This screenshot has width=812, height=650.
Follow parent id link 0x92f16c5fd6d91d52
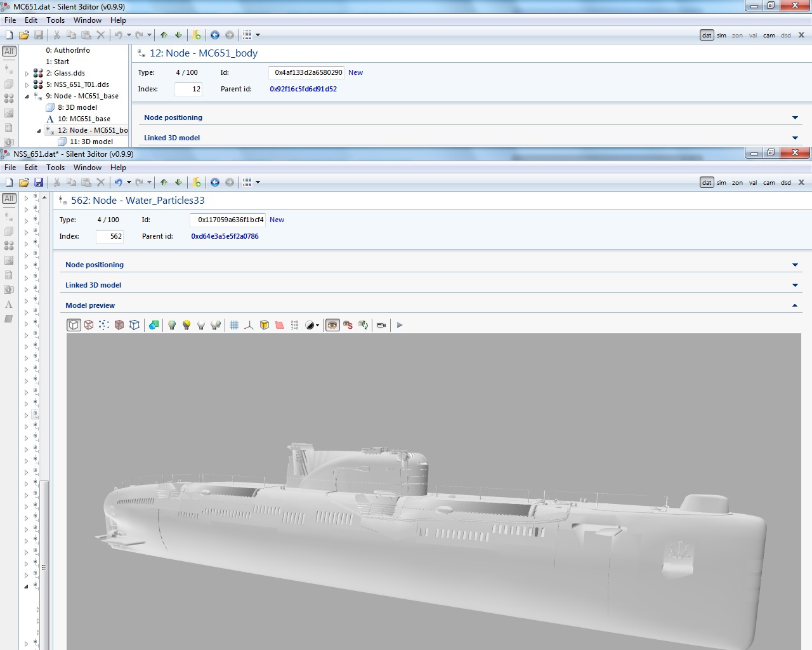(x=303, y=89)
